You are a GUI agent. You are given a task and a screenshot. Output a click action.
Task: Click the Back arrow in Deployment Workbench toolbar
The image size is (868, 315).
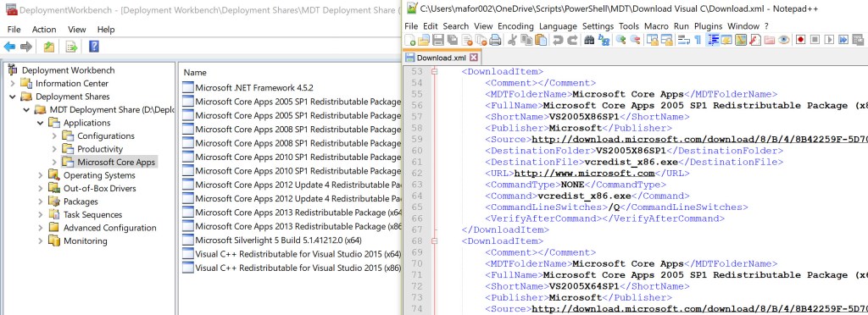[9, 47]
